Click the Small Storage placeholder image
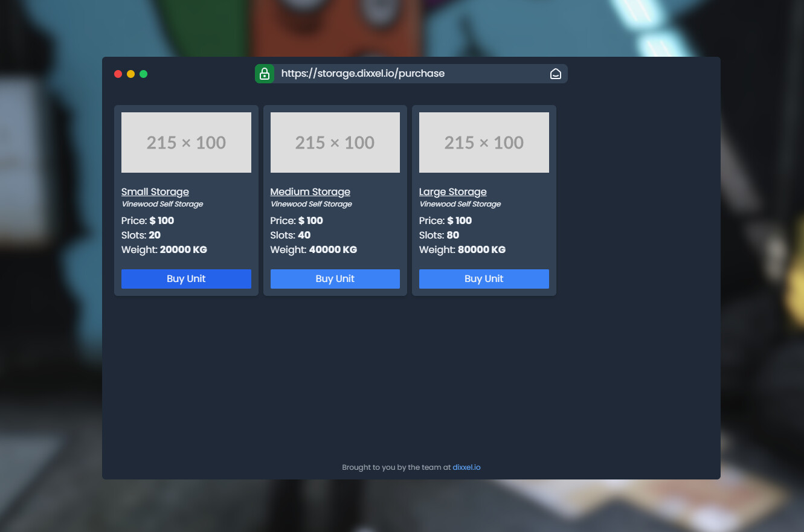Screen dimensions: 804x532 [x=186, y=142]
